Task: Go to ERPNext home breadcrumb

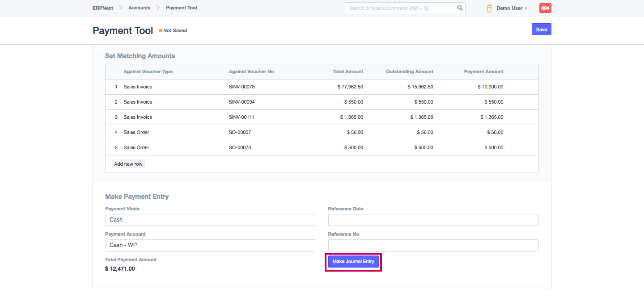Action: [x=103, y=8]
